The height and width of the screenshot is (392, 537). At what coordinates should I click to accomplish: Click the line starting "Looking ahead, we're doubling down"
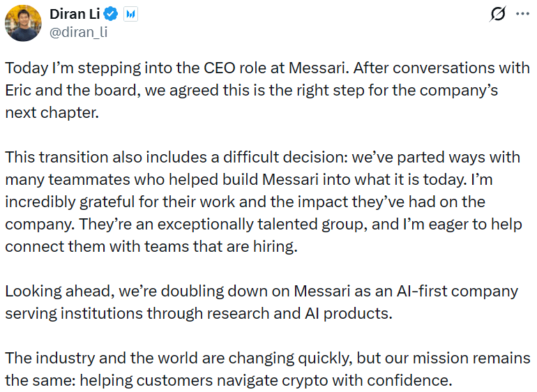[262, 291]
